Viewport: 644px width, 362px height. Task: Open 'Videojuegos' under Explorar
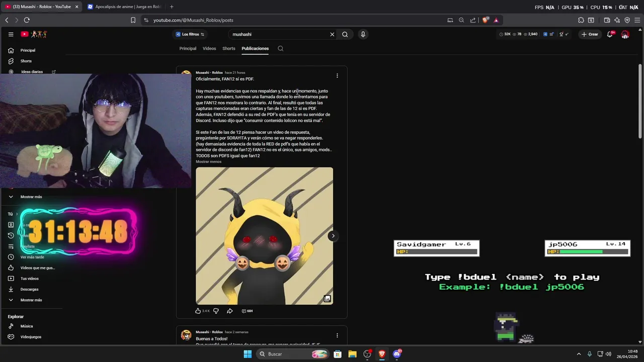click(31, 337)
